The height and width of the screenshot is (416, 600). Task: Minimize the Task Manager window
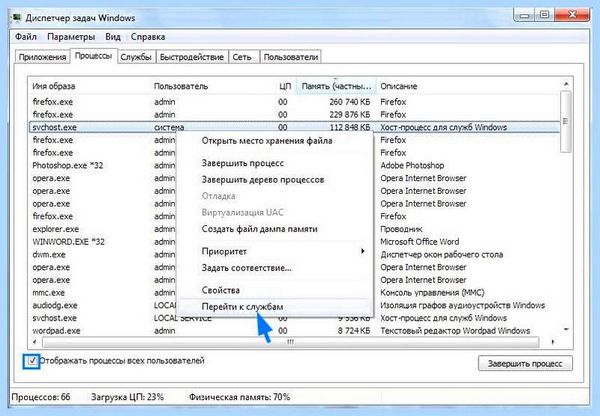coord(524,15)
